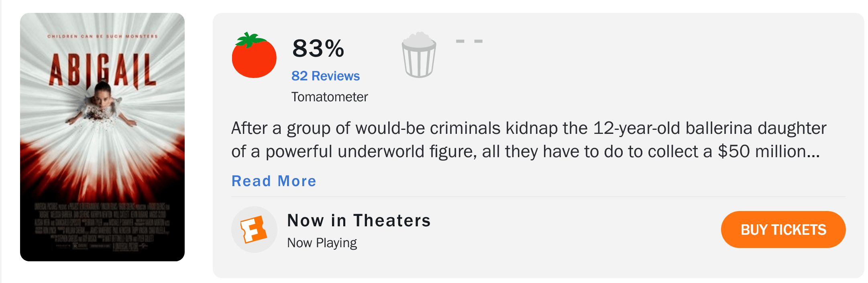This screenshot has height=283, width=868.
Task: Click the empty audience score dashes
Action: 469,41
